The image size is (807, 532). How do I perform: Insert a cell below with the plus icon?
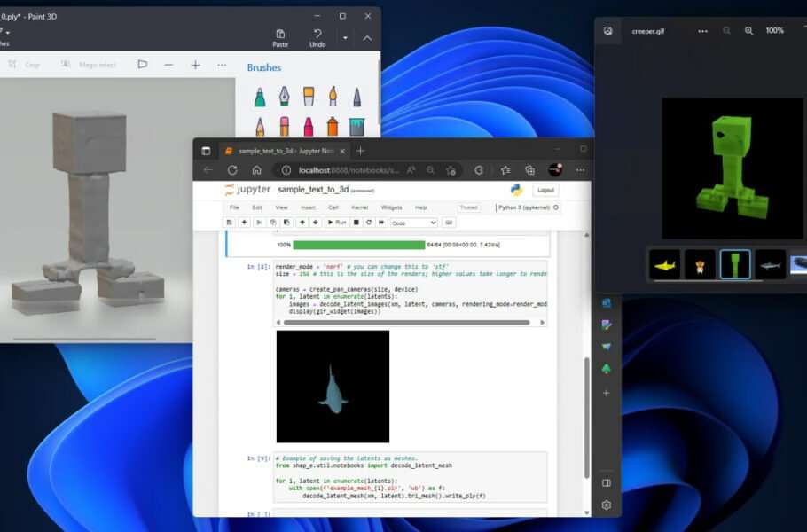tap(245, 223)
